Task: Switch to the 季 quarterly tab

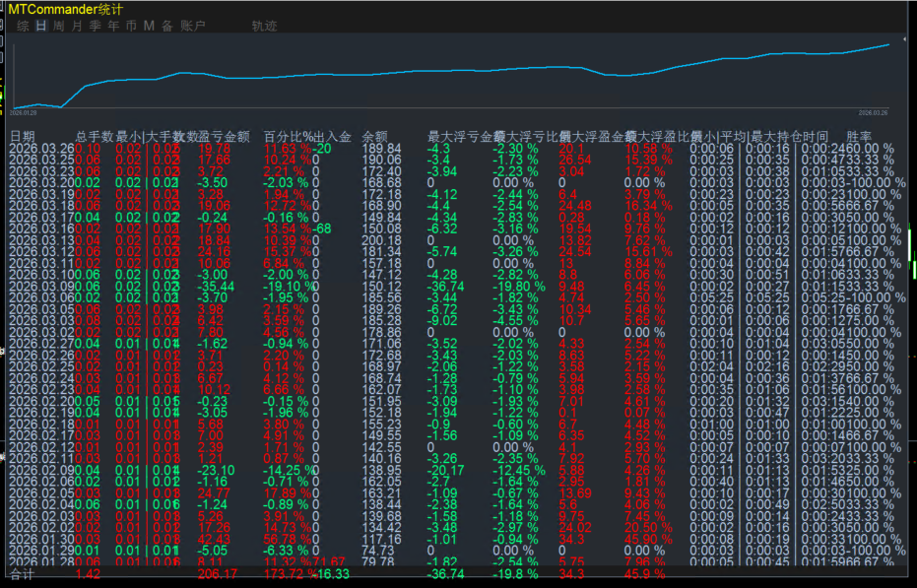Action: (95, 26)
